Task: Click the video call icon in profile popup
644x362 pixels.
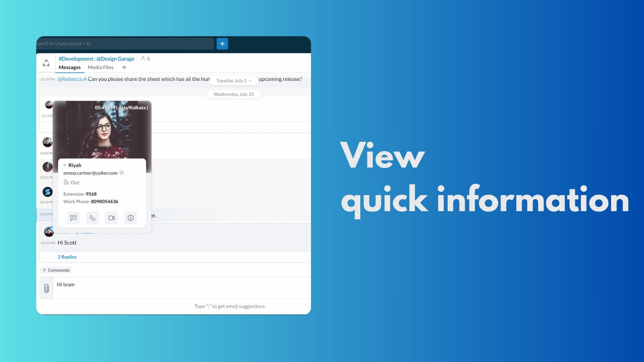Action: [x=111, y=217]
